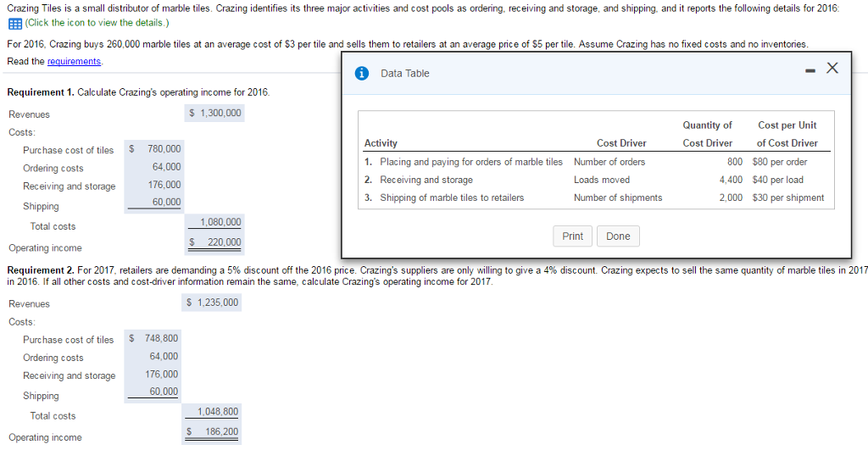868x450 pixels.
Task: Click the 'Loads moved' cell
Action: [x=602, y=180]
